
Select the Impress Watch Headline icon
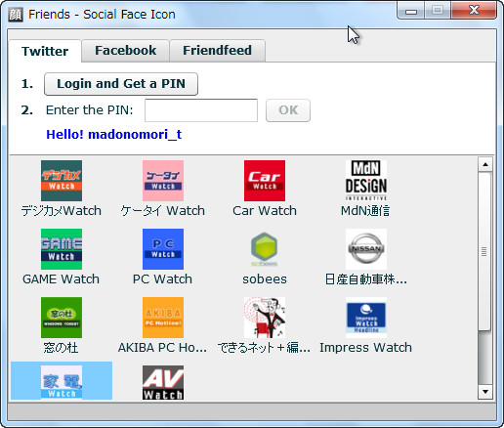(366, 318)
